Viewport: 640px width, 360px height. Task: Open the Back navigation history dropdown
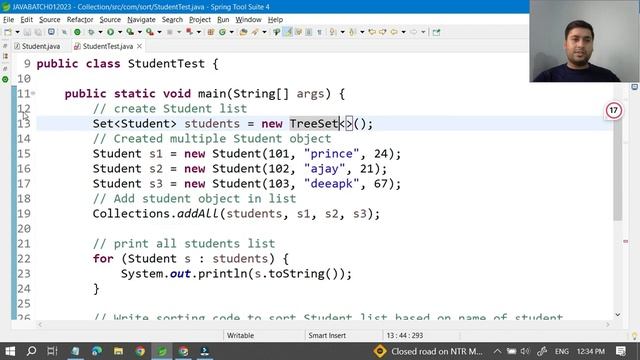(x=404, y=32)
